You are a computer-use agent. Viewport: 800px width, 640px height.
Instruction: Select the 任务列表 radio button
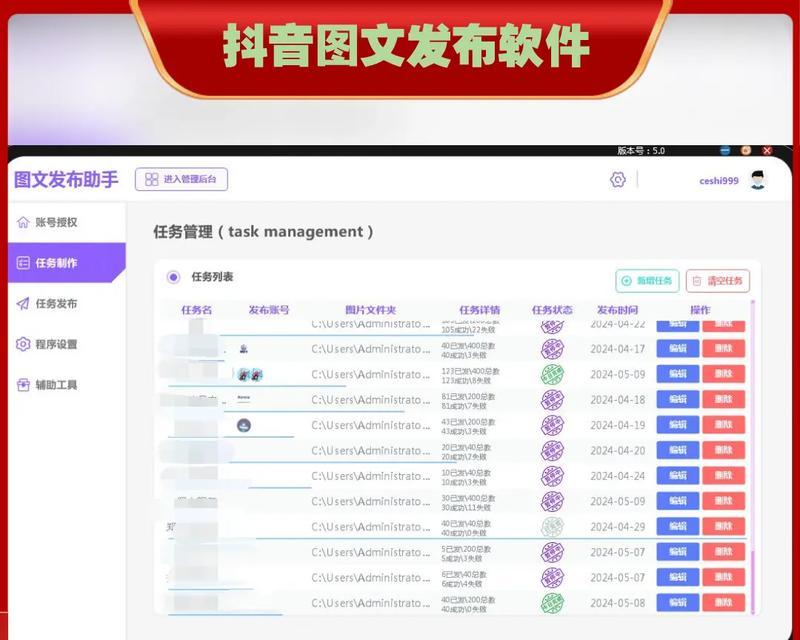point(173,277)
